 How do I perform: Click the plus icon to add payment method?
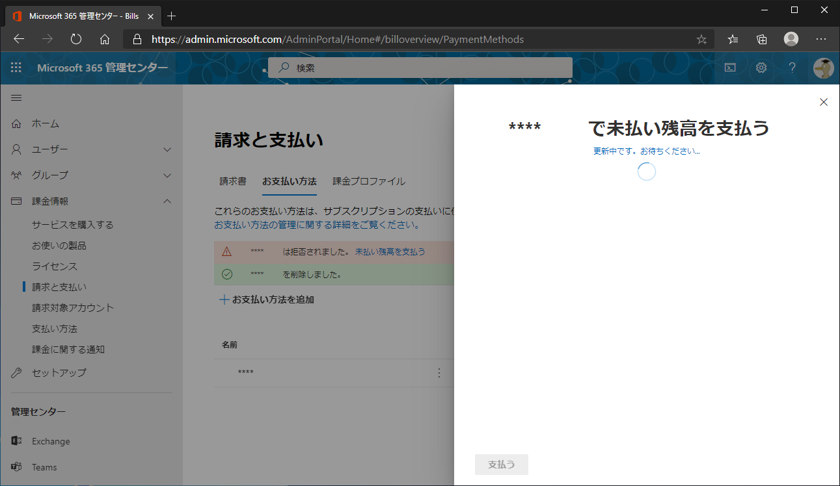(224, 300)
